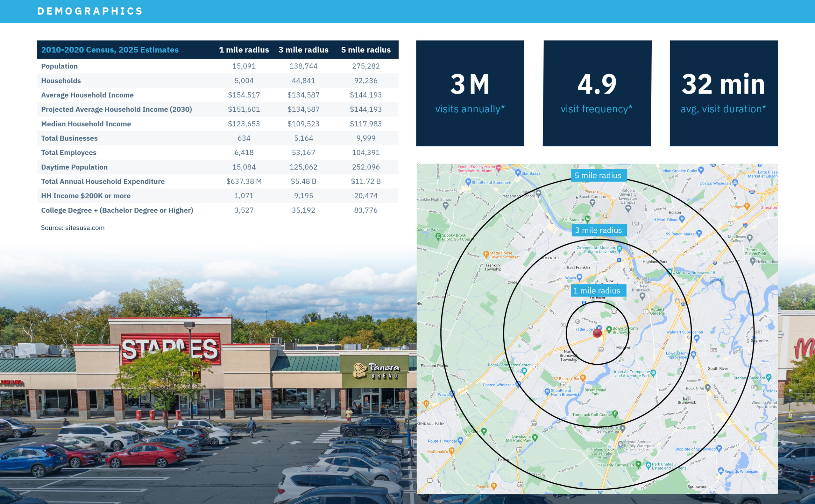Click the Topgolf restaurant pin on map
This screenshot has width=815, height=504.
click(x=747, y=206)
